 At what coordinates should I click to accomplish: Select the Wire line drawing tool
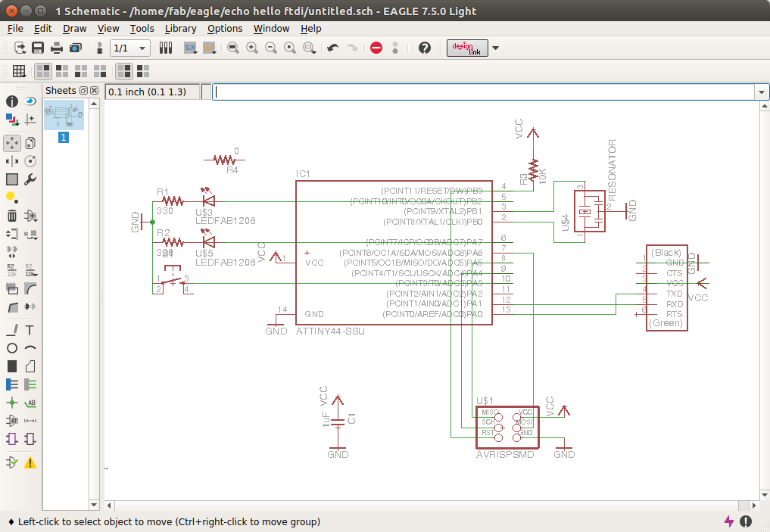[x=12, y=330]
